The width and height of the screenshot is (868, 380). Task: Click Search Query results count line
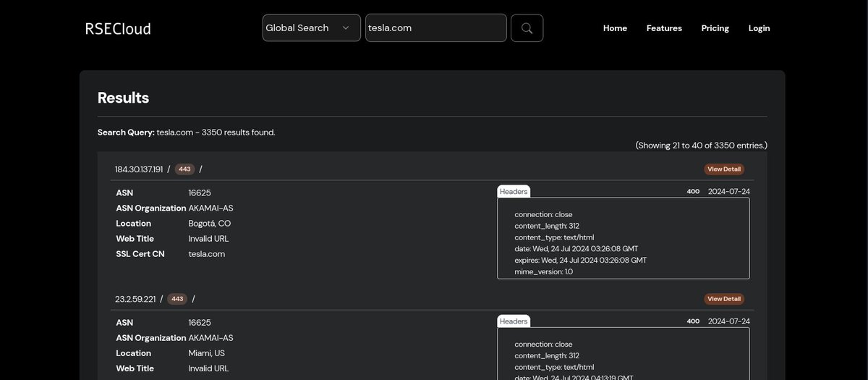(187, 132)
